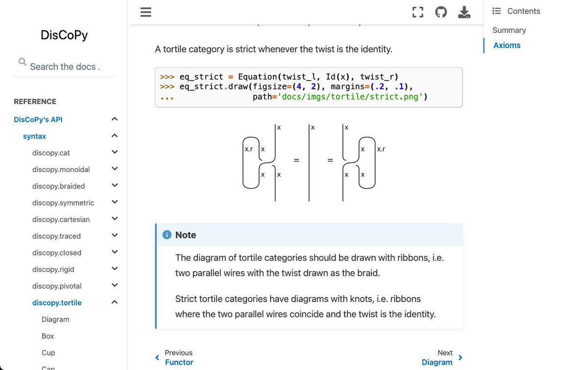Expand the discopy.monoidal chevron
Screen dimensions: 588x370
click(115, 169)
